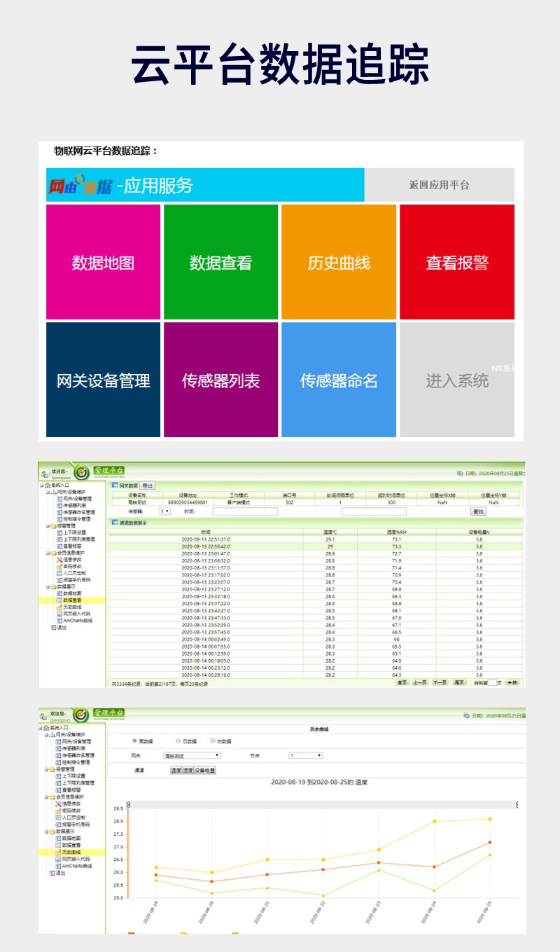Click 报警手机号码 icon in data table panel

59,580
